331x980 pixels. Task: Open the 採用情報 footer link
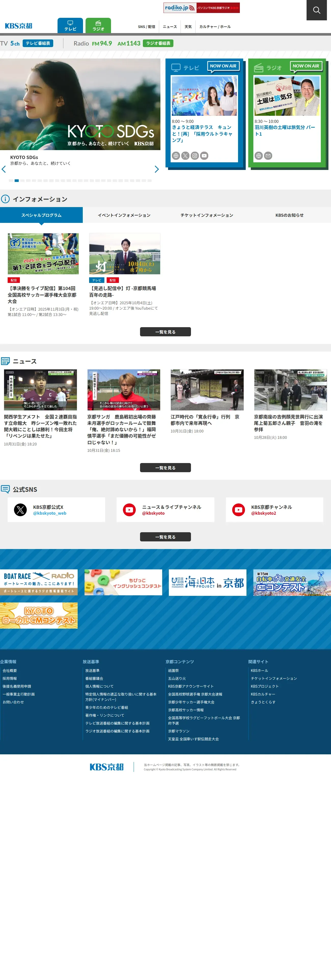pyautogui.click(x=9, y=678)
